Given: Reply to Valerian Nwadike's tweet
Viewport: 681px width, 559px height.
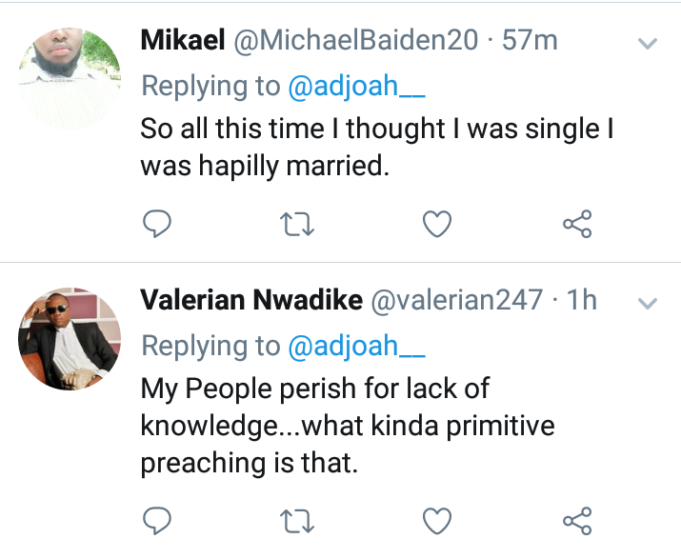Looking at the screenshot, I should [x=156, y=520].
